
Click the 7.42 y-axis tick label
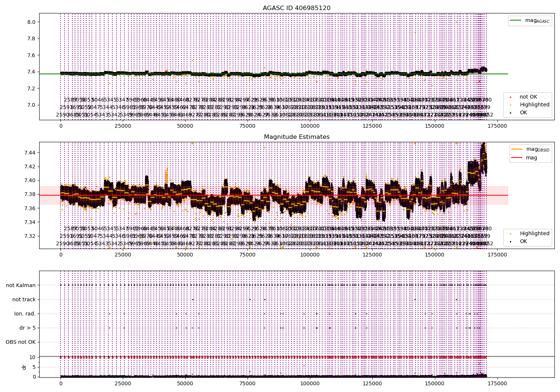(x=30, y=167)
